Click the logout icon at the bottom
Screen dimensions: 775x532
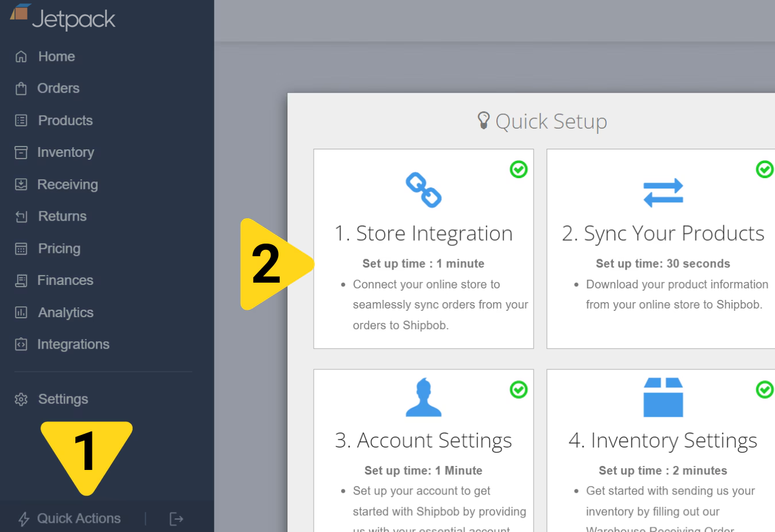[x=176, y=518]
